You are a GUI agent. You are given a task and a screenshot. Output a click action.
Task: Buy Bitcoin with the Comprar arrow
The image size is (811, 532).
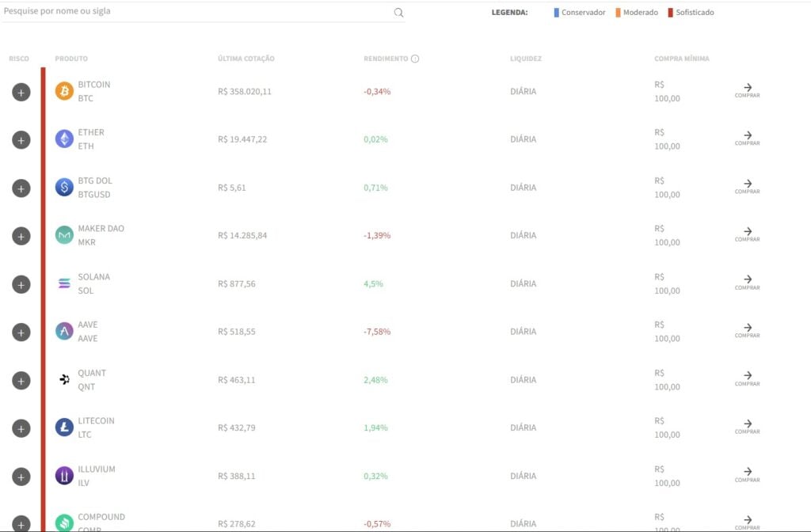[748, 90]
